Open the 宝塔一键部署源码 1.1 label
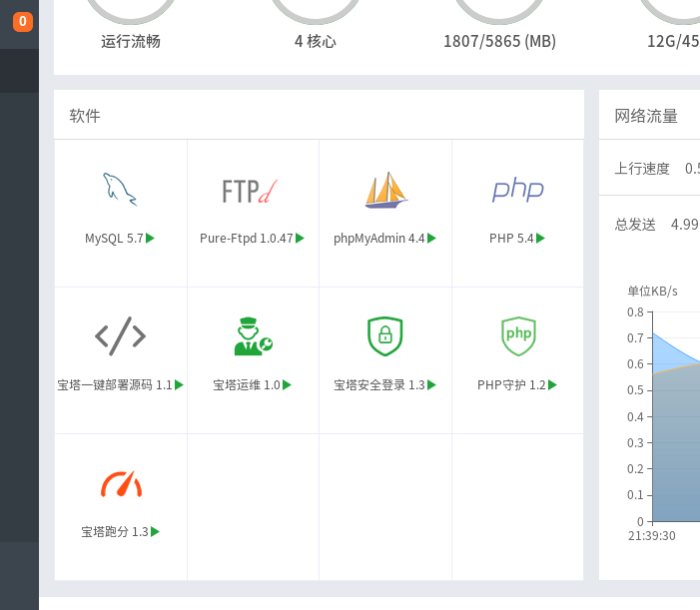This screenshot has width=700, height=610. [115, 384]
